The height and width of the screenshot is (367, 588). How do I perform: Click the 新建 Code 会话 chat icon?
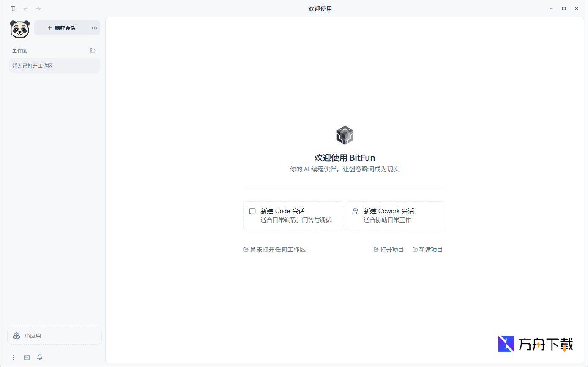252,211
